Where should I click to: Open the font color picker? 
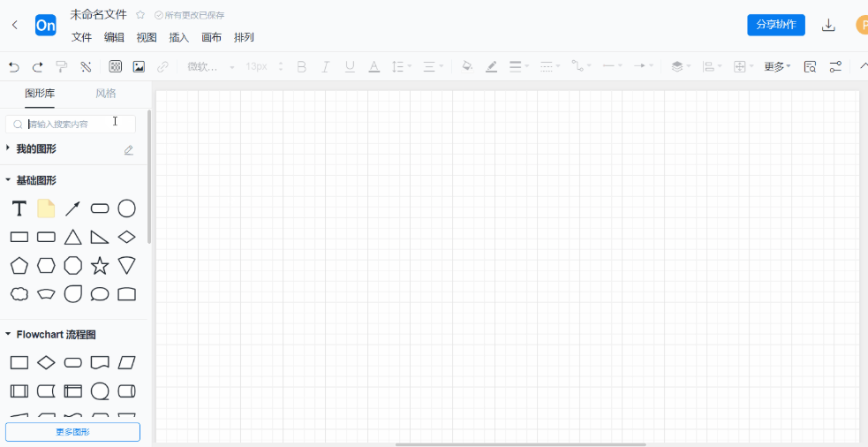point(374,67)
